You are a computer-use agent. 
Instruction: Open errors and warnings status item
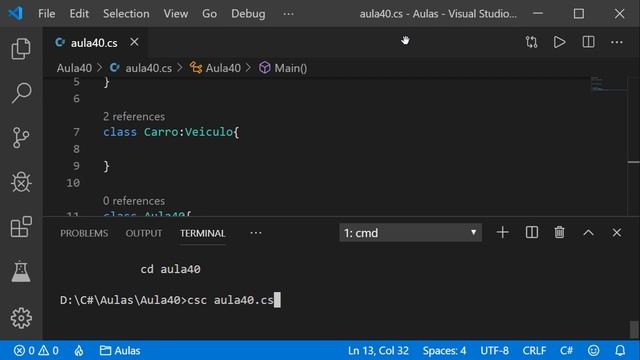click(x=36, y=351)
